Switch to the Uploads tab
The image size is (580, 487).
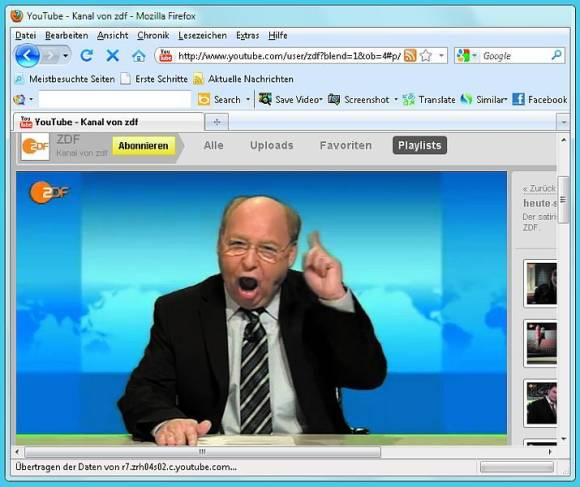pyautogui.click(x=272, y=145)
